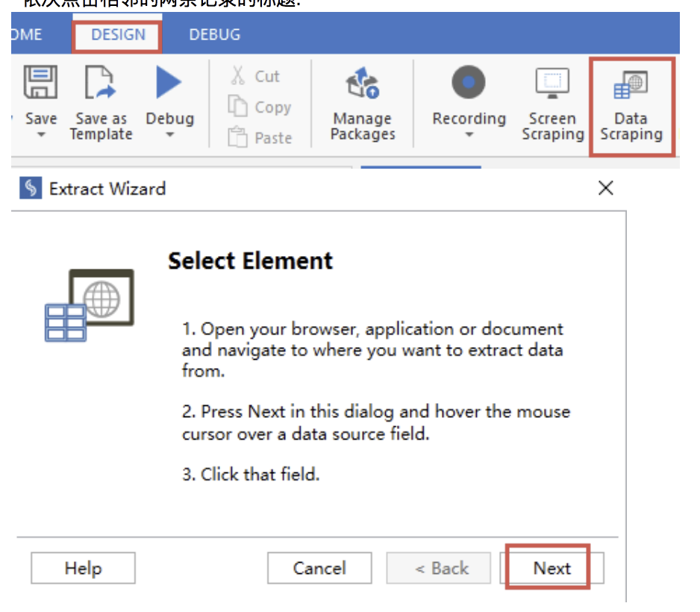Click the Save icon in the ribbon
This screenshot has height=612, width=700.
click(x=40, y=82)
